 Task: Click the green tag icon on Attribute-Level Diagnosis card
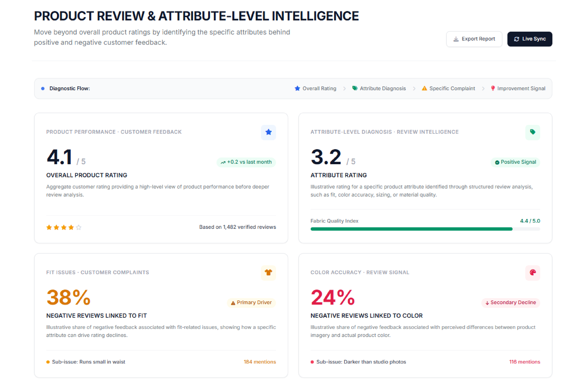[x=532, y=132]
